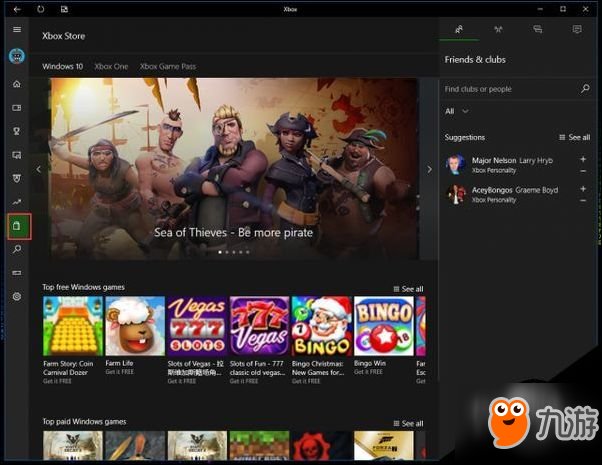Open Farm Story: Coin Carnival Dozer tile
Viewport: 602px width, 465px height.
[73, 340]
